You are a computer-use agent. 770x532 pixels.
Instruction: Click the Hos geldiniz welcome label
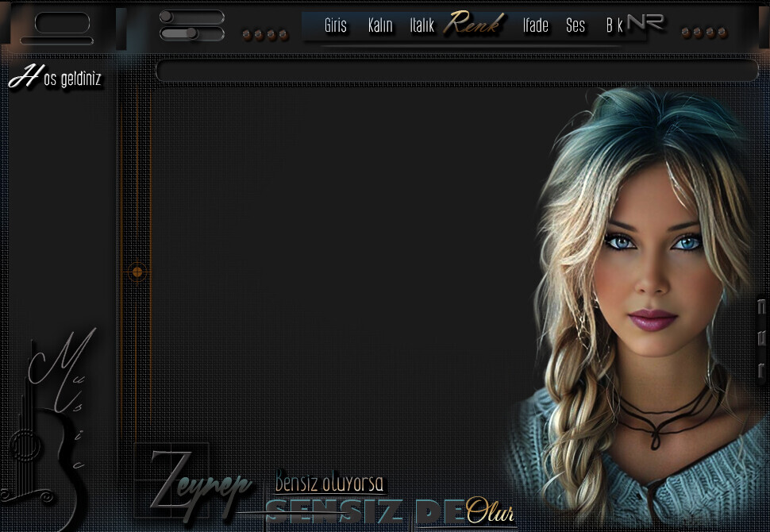pyautogui.click(x=56, y=79)
